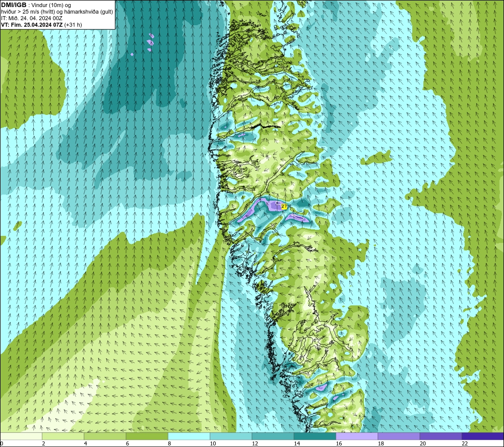This screenshot has height=447, width=504.
Task: Click the 'hviður > 25 m/s (hvítt)' legend text
Action: coord(27,12)
